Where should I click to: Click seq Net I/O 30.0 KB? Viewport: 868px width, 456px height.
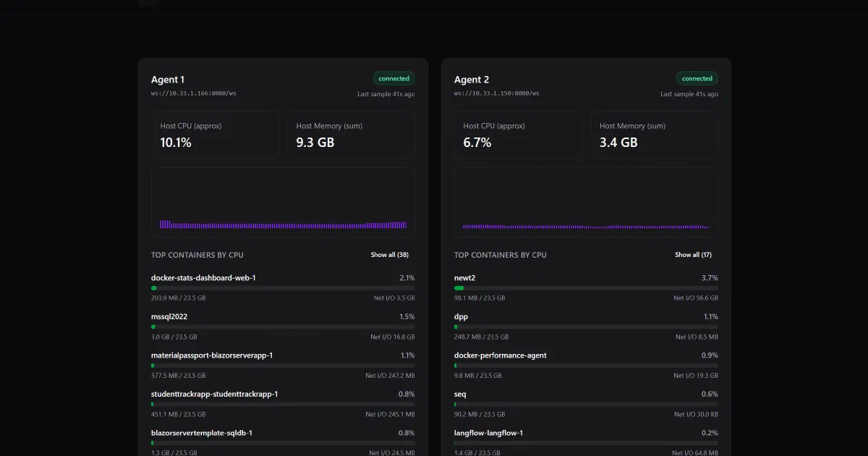[696, 414]
